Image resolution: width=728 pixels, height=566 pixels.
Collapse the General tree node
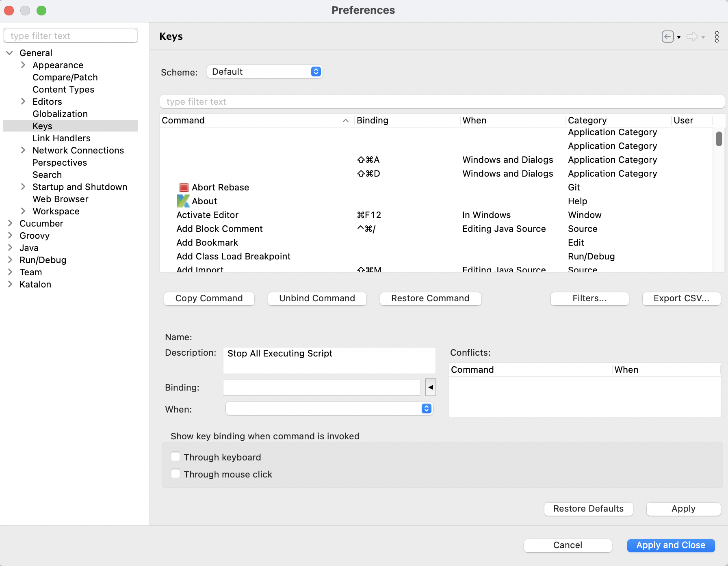(10, 53)
